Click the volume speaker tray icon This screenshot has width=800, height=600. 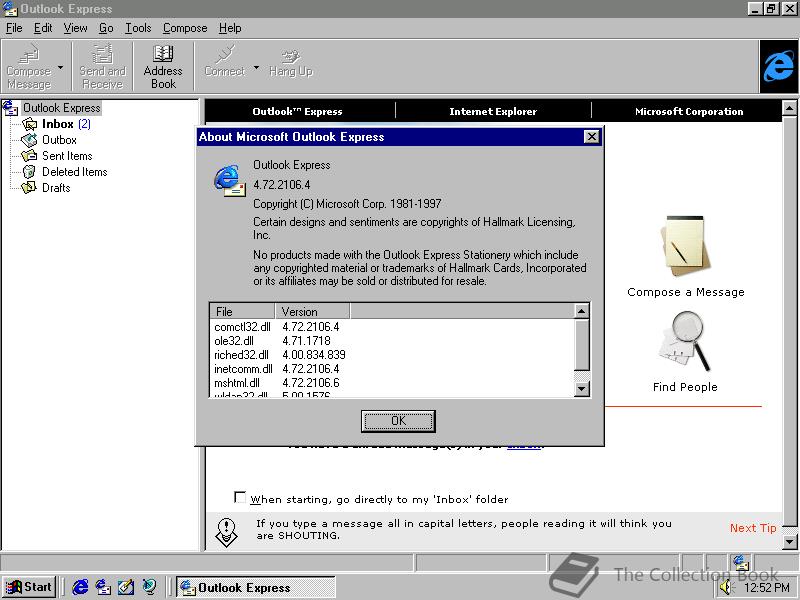726,588
